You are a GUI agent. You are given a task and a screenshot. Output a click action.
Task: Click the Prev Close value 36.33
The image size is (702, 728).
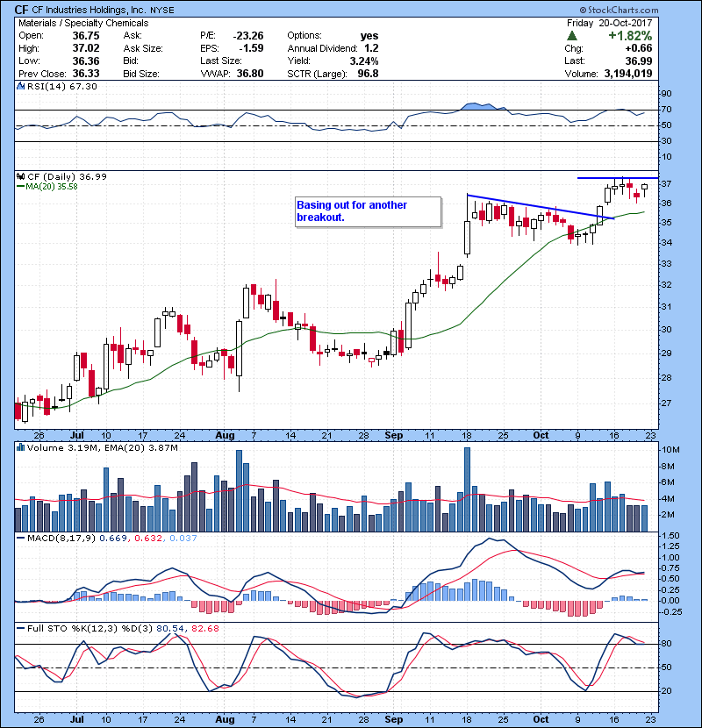(86, 74)
